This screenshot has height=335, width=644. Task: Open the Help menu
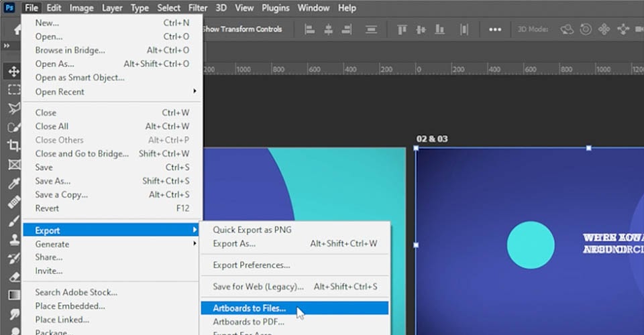coord(347,8)
